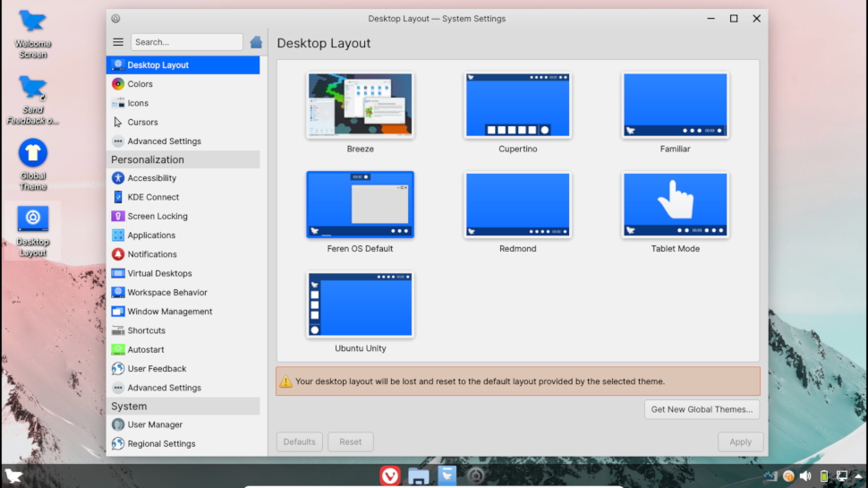The height and width of the screenshot is (488, 868).
Task: Open the orange update tray icon
Action: pyautogui.click(x=788, y=475)
